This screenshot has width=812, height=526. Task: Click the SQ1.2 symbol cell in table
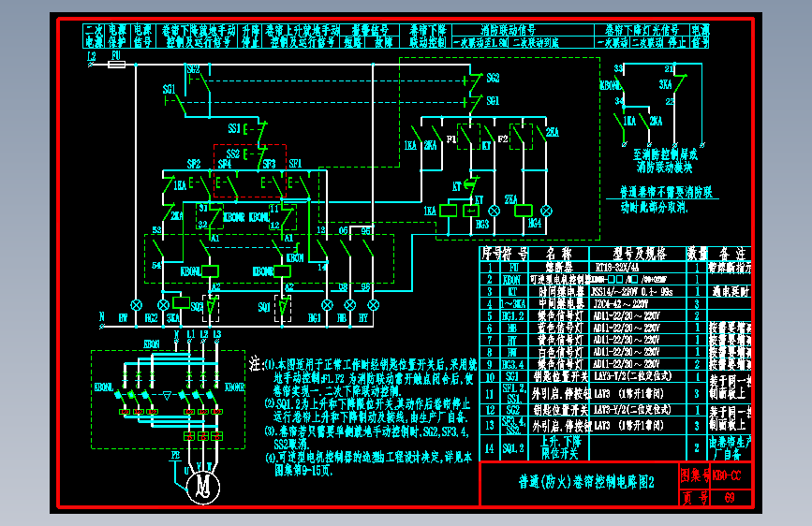coord(514,448)
